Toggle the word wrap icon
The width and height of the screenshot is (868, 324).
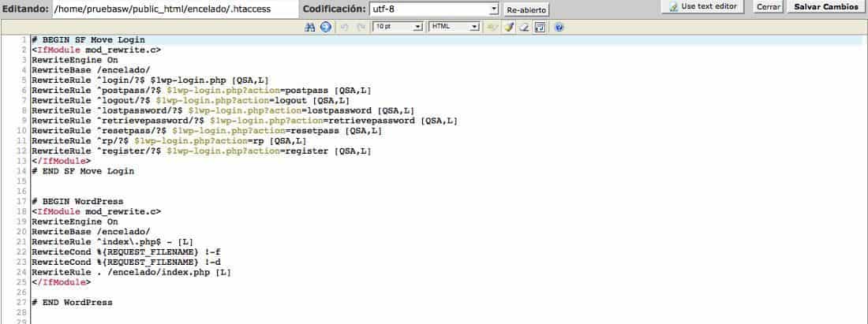coord(540,27)
